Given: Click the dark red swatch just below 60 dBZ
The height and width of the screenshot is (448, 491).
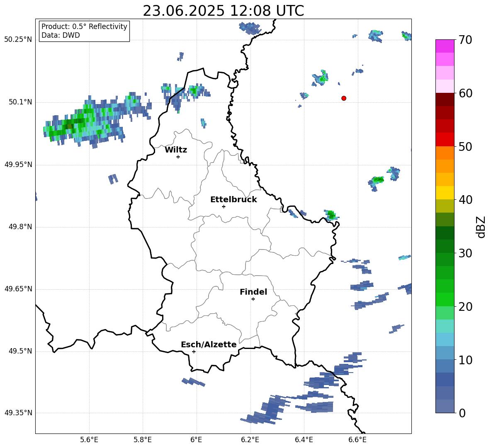Looking at the screenshot, I should coord(445,99).
